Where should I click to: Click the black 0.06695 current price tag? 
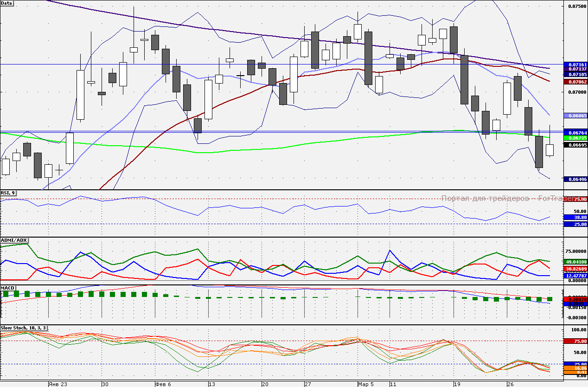coord(575,145)
